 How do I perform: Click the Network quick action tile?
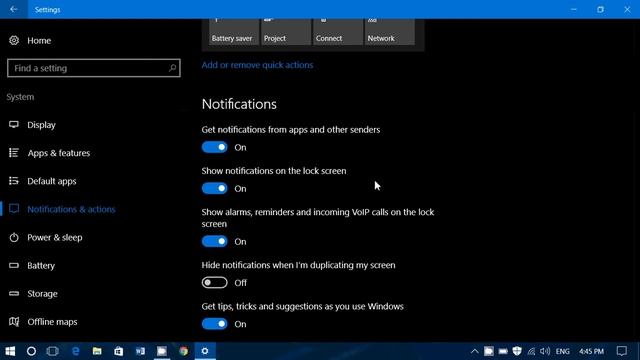click(x=389, y=32)
